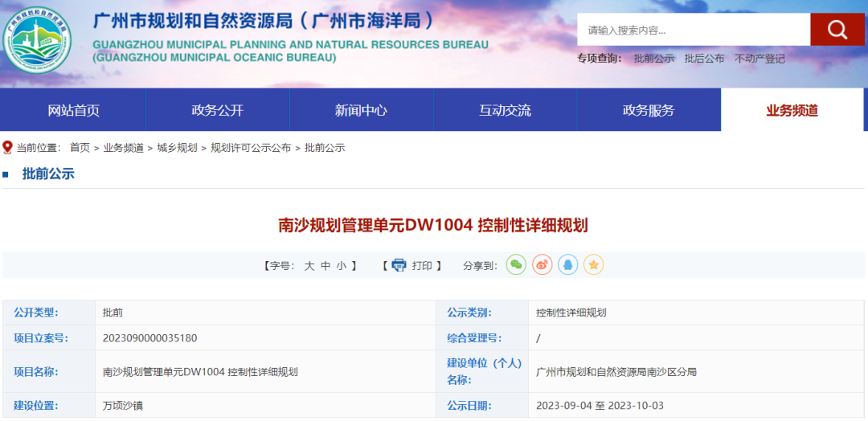
Task: Share to Qzone star icon
Action: (593, 265)
